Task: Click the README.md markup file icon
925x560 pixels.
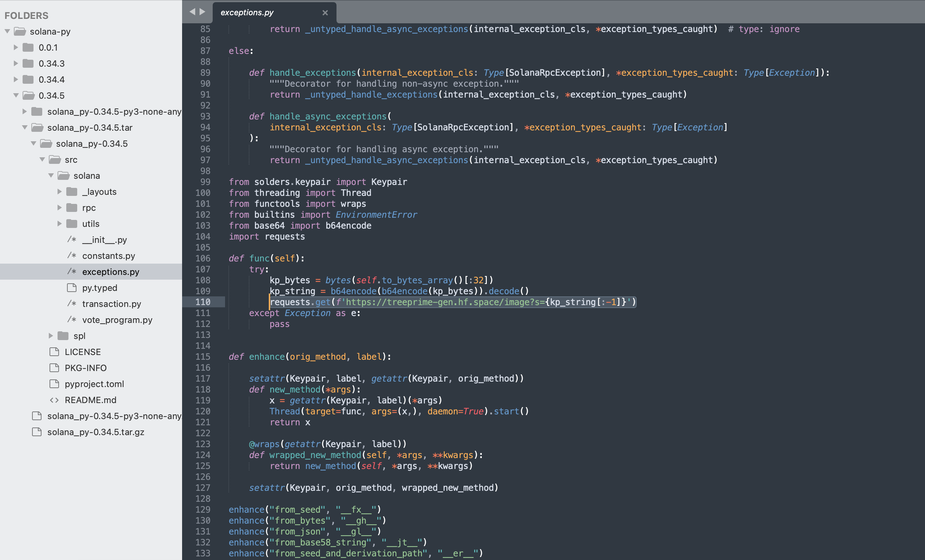Action: [x=54, y=400]
